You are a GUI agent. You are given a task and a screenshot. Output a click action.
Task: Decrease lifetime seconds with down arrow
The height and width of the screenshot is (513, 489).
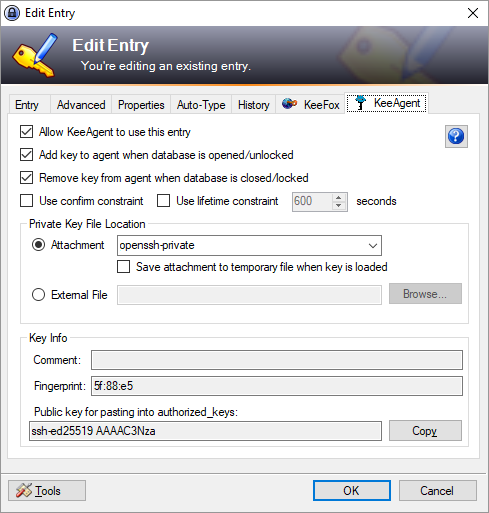338,206
